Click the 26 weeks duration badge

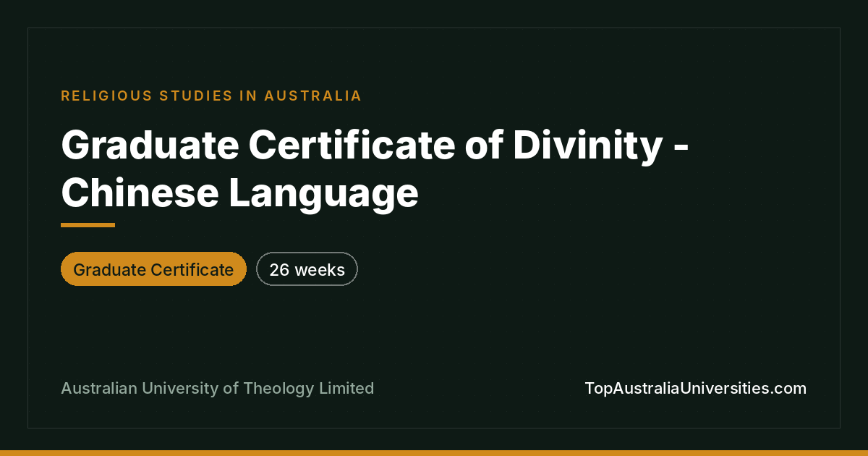click(307, 269)
